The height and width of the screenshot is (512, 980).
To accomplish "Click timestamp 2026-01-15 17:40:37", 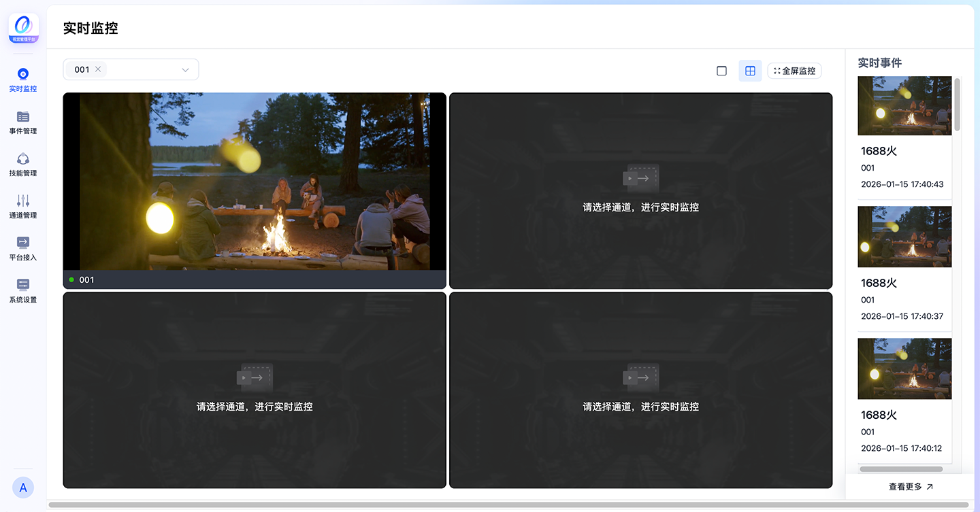I will (x=902, y=316).
